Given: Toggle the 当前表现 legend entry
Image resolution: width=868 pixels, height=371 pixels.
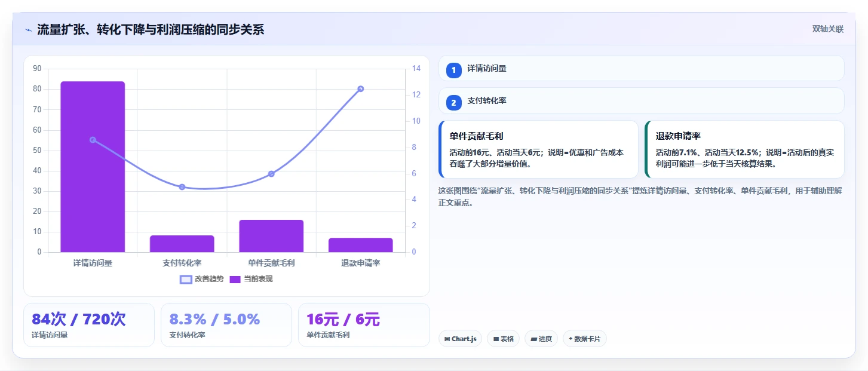Looking at the screenshot, I should [251, 279].
